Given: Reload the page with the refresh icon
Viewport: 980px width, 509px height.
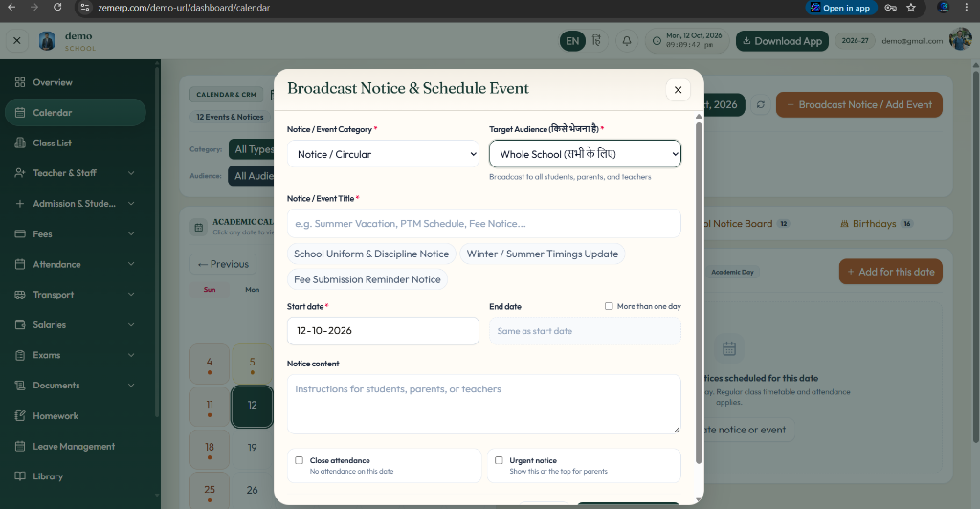Looking at the screenshot, I should click(57, 8).
